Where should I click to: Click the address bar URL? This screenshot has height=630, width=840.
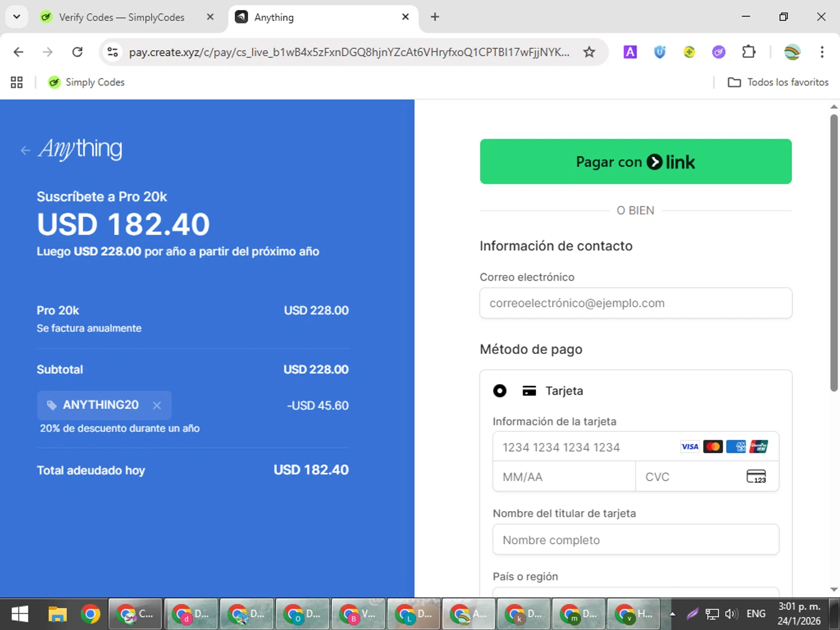coord(349,52)
